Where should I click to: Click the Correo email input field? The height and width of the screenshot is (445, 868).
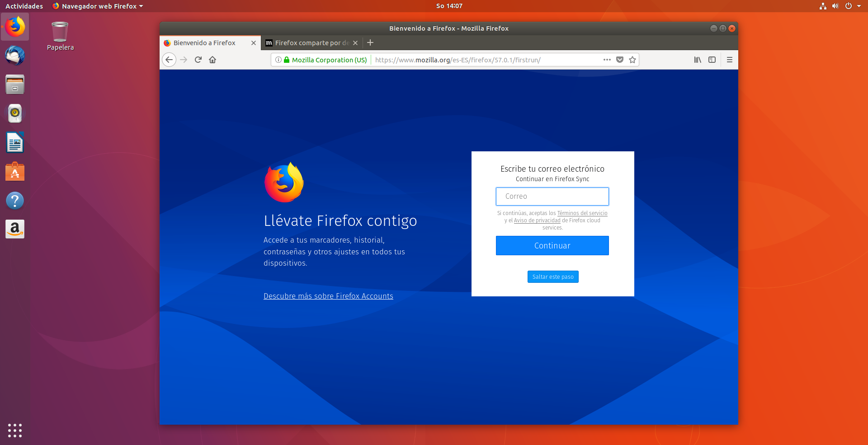pyautogui.click(x=552, y=197)
